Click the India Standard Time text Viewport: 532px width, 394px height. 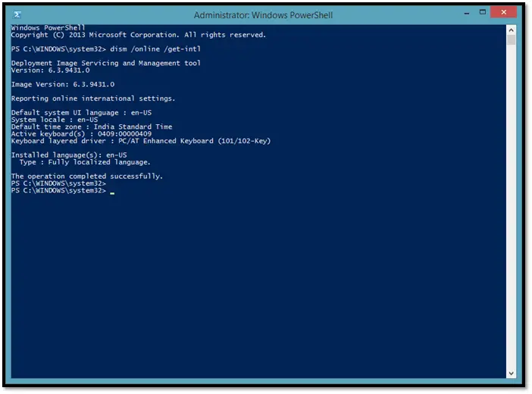pyautogui.click(x=133, y=127)
